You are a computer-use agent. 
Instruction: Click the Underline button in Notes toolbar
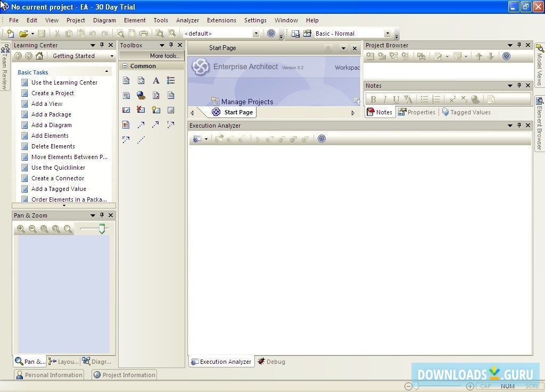coord(396,99)
